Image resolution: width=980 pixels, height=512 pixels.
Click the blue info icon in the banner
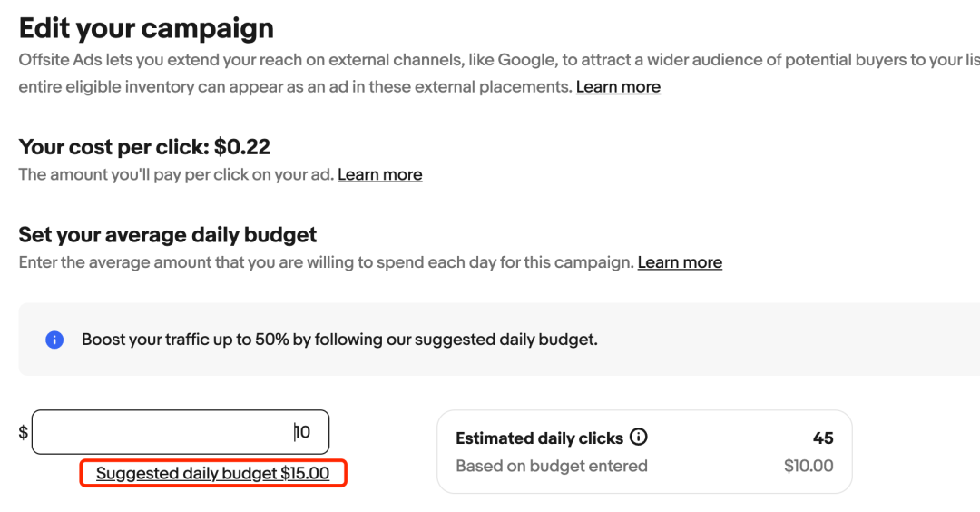coord(54,340)
